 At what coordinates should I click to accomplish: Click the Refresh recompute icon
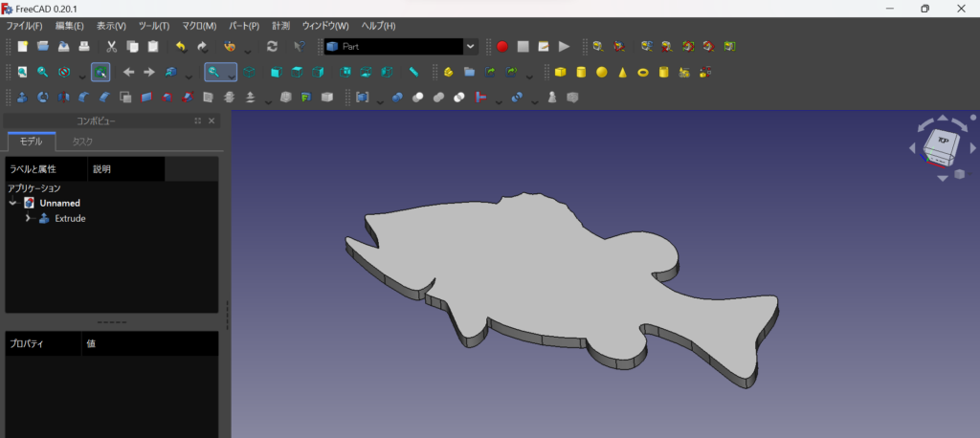272,46
